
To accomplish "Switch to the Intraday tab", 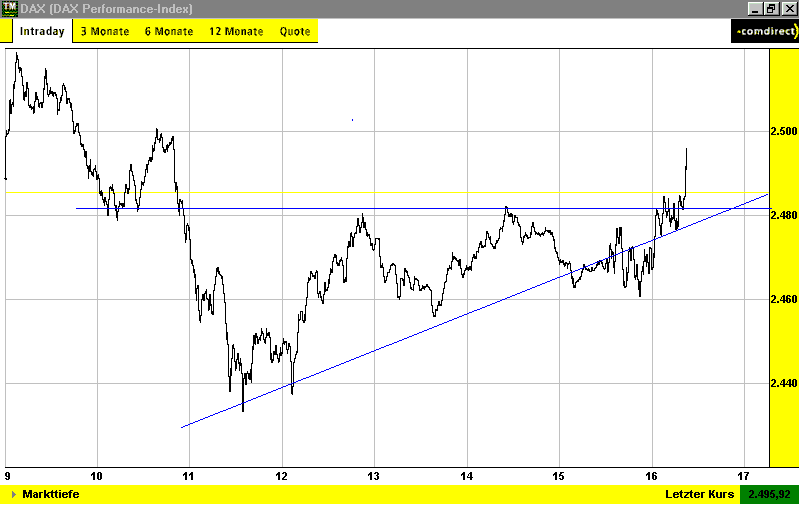I will 42,31.
